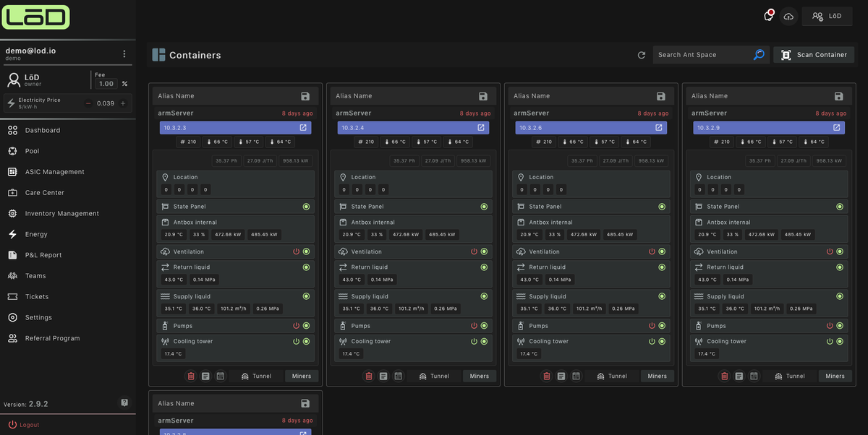The height and width of the screenshot is (435, 868).
Task: Open Tunnel for container 10.3.2.3
Action: (256, 376)
